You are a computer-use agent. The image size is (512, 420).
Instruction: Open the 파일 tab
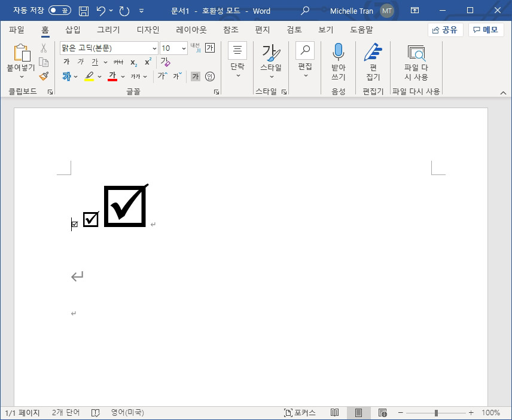pyautogui.click(x=17, y=30)
